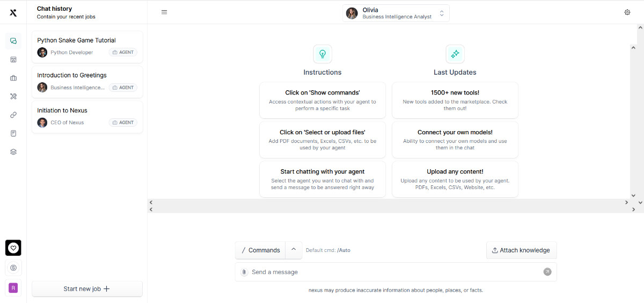
Task: Click the Last Updates heading text
Action: [455, 72]
